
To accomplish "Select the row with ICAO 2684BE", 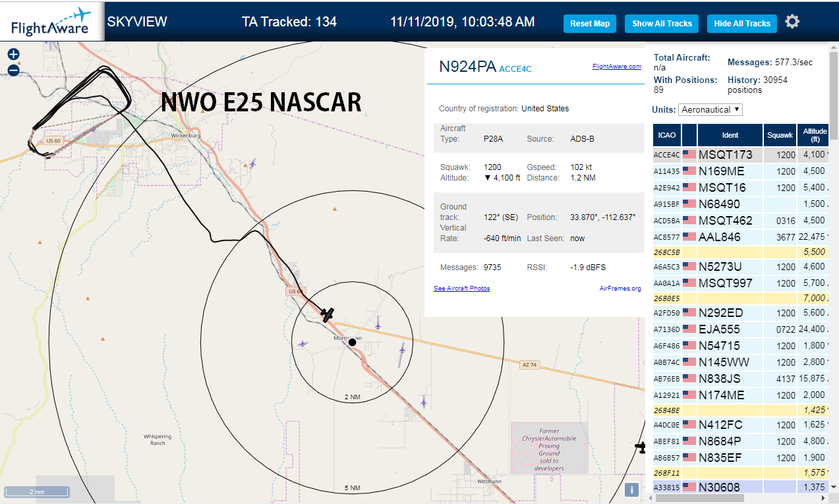I will [x=740, y=410].
